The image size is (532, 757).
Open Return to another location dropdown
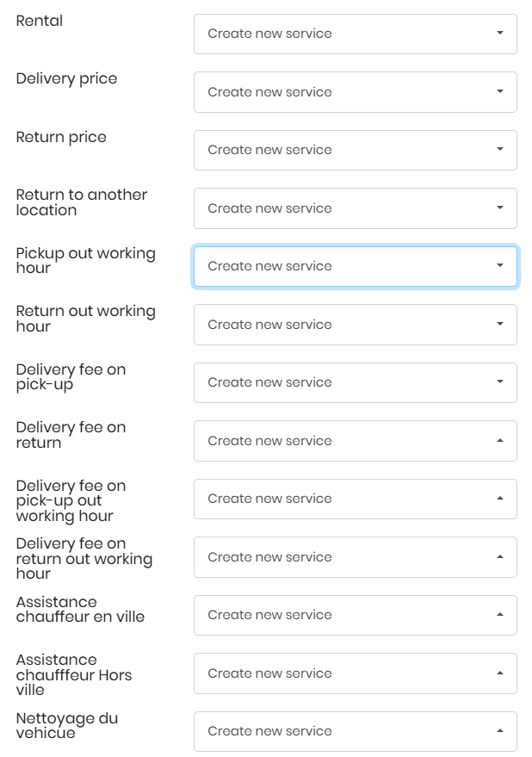point(355,208)
